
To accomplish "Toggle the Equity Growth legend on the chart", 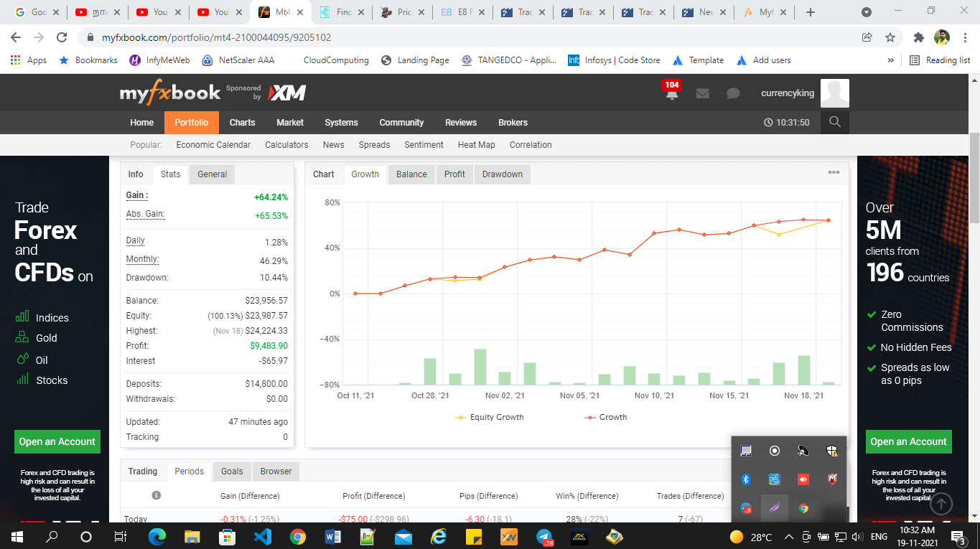I will pos(490,417).
